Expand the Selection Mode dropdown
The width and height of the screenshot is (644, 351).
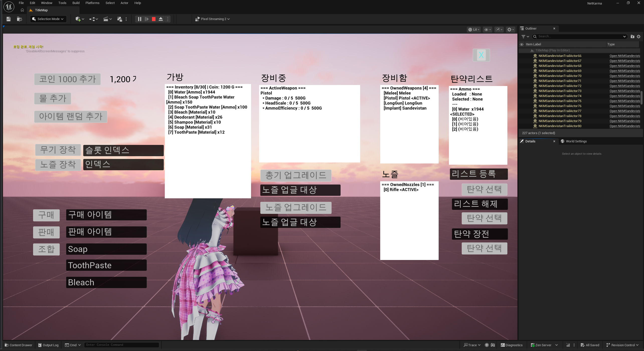tap(48, 19)
